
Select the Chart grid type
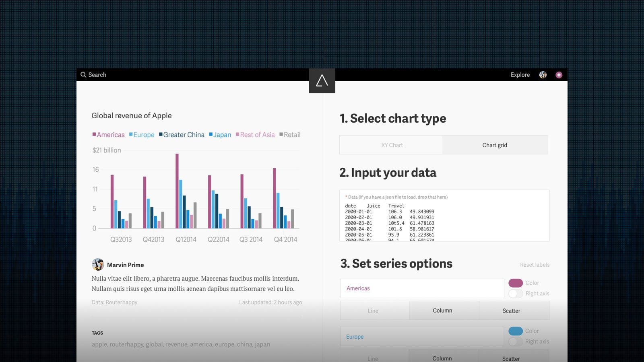click(x=495, y=145)
